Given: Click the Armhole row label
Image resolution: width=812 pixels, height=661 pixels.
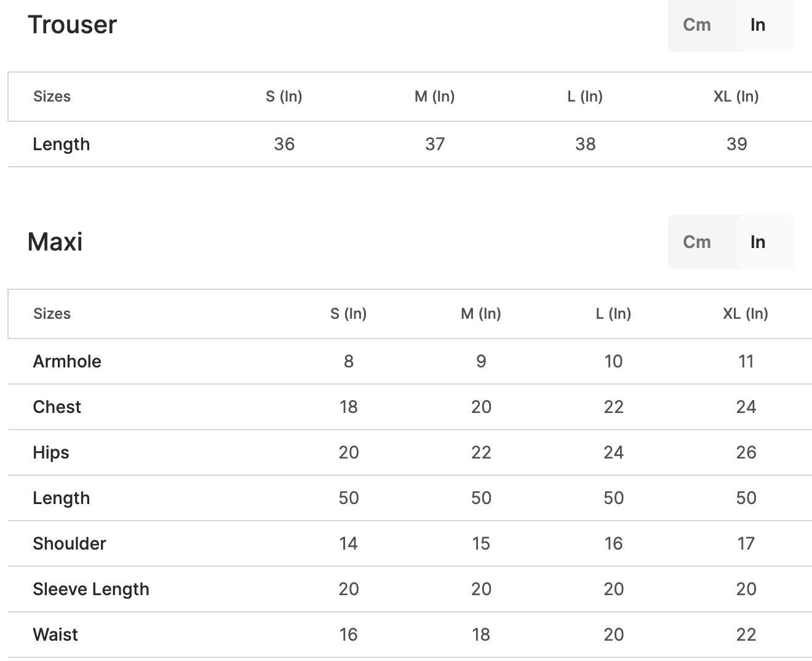Looking at the screenshot, I should [67, 361].
